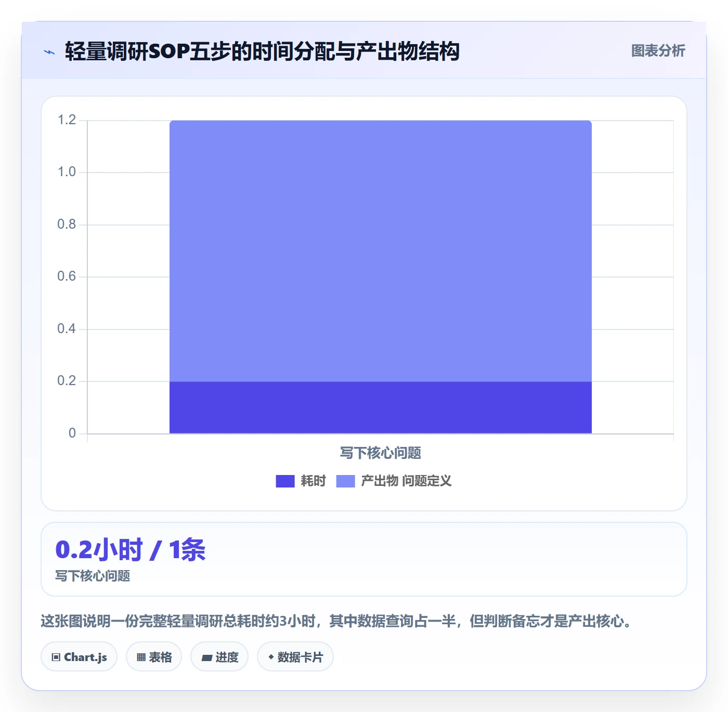728x712 pixels.
Task: Click the 0.4 y-axis tick label
Action: [x=67, y=329]
